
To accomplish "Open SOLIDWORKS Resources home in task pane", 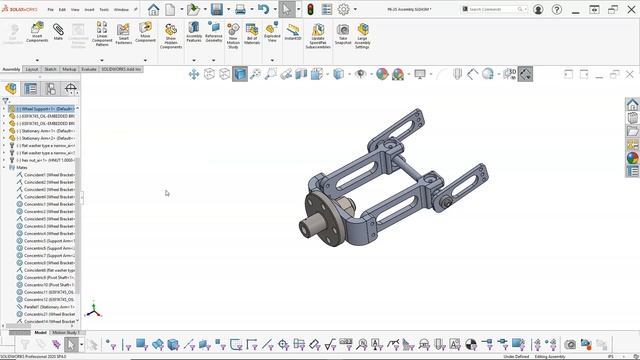I will (x=632, y=104).
